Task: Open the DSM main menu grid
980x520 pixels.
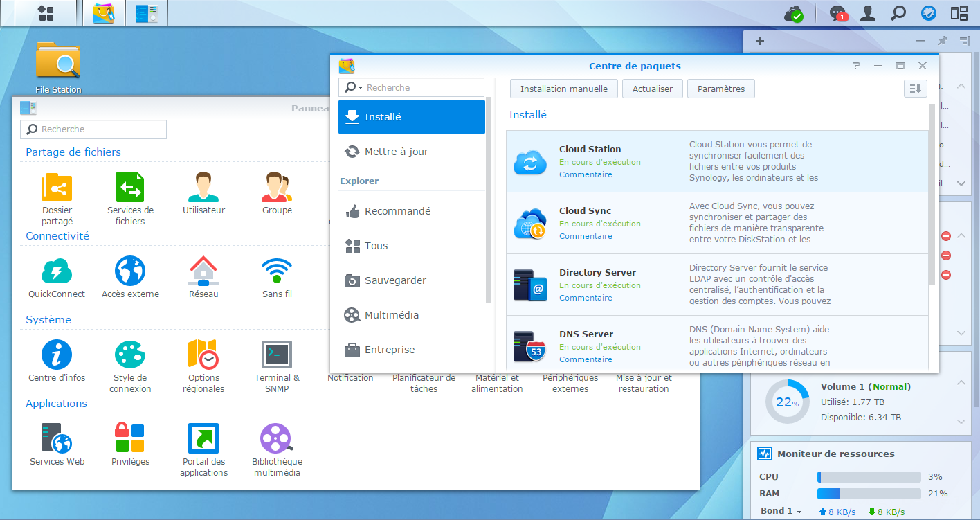Action: point(46,13)
